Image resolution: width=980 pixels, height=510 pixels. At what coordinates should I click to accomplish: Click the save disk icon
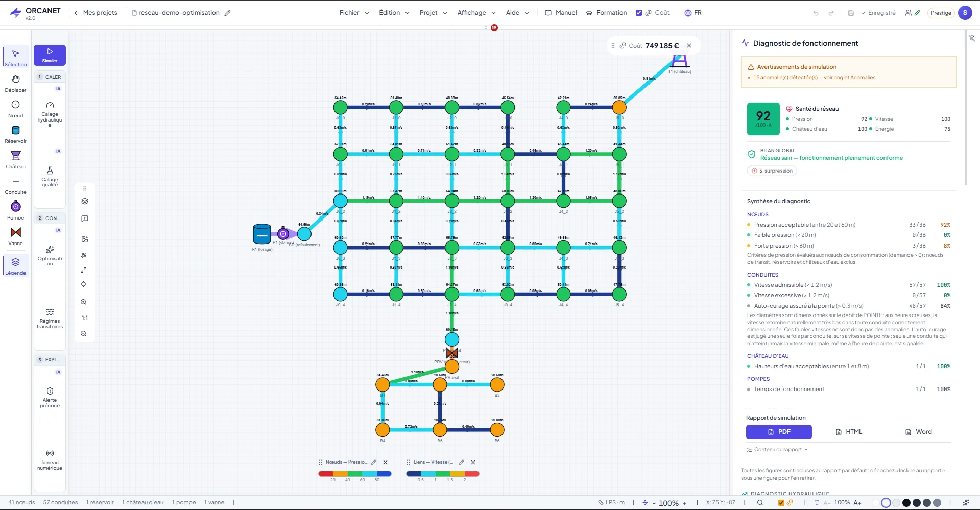[851, 13]
